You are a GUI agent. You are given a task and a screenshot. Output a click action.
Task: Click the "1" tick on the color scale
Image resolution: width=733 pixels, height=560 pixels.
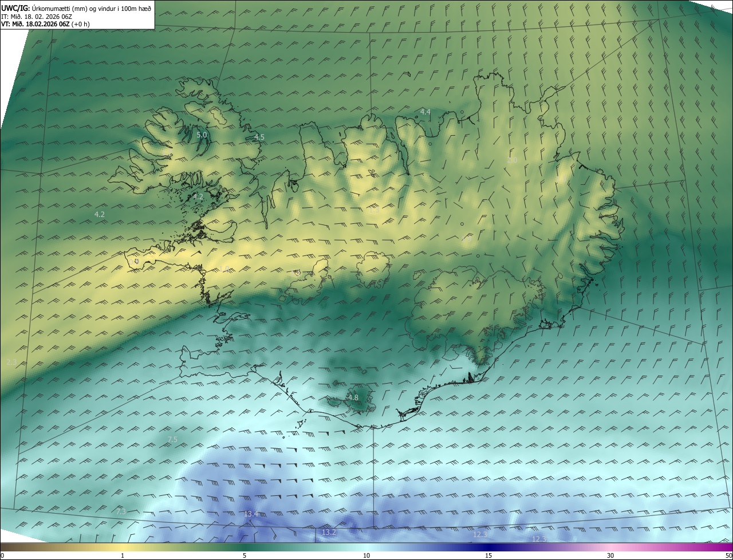coord(123,555)
